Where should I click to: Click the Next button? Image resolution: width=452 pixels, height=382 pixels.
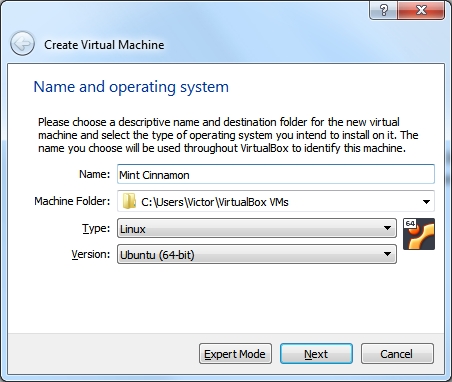[x=316, y=354]
